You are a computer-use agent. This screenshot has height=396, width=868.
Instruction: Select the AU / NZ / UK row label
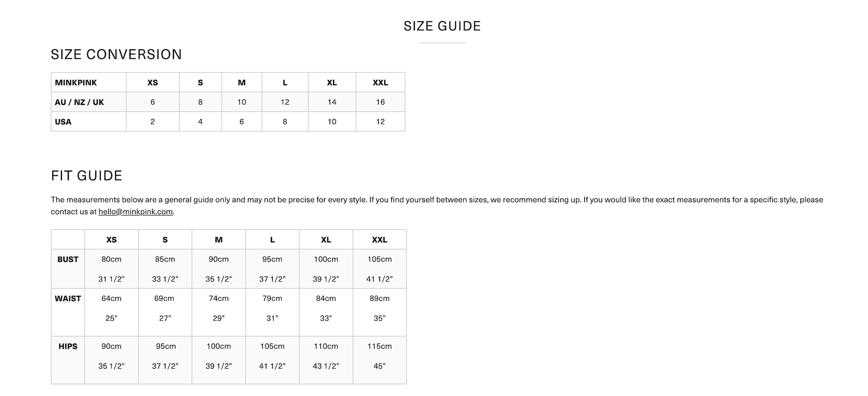click(79, 102)
